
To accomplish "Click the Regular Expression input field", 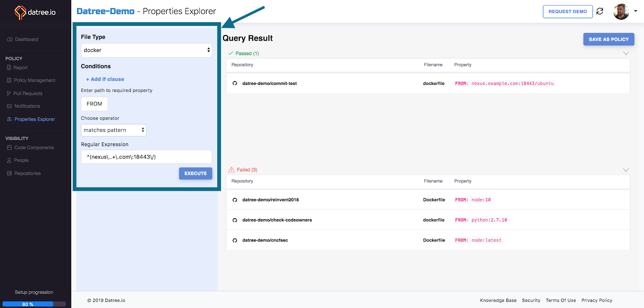I will pyautogui.click(x=146, y=157).
